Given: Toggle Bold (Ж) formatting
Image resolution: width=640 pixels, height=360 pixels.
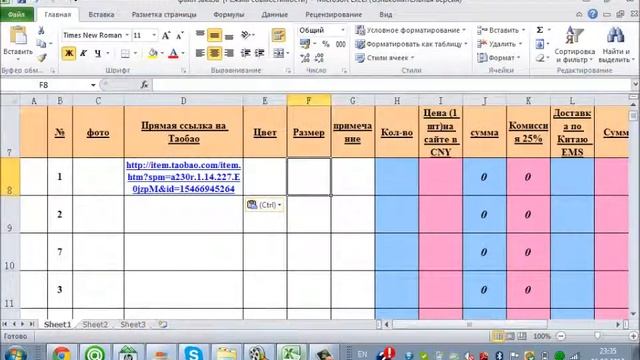Looking at the screenshot, I should coord(69,53).
